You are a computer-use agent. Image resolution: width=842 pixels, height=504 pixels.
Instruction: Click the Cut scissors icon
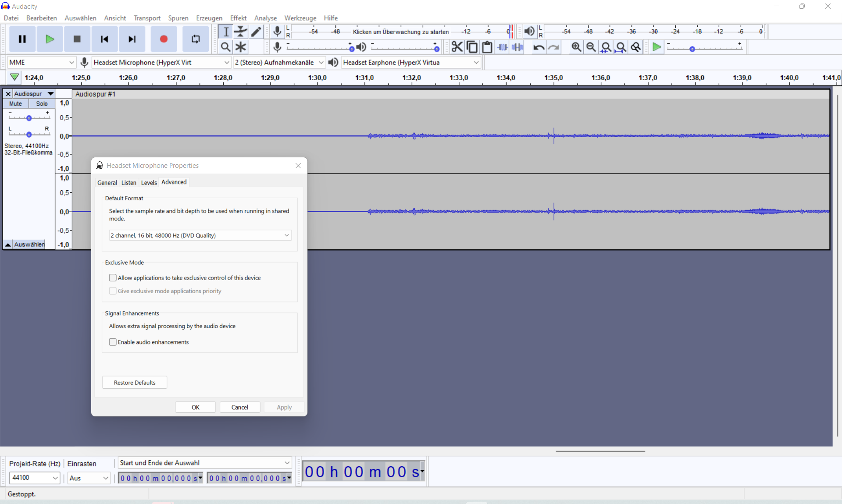(457, 47)
